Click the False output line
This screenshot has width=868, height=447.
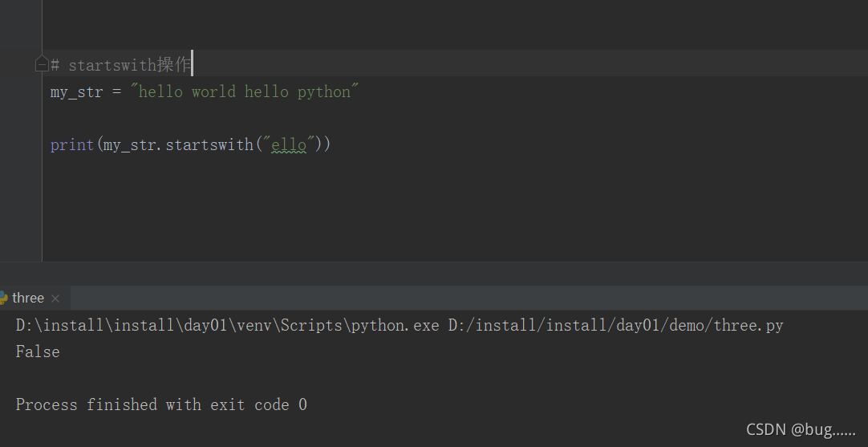point(38,352)
